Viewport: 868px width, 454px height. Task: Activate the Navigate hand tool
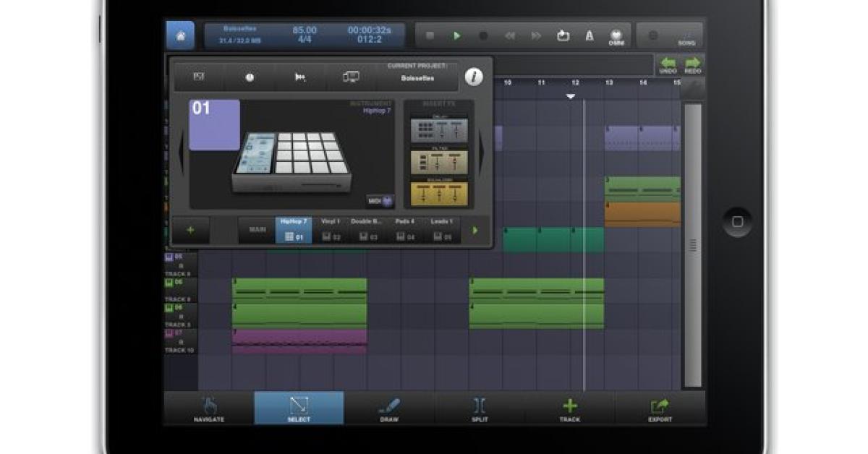(208, 408)
